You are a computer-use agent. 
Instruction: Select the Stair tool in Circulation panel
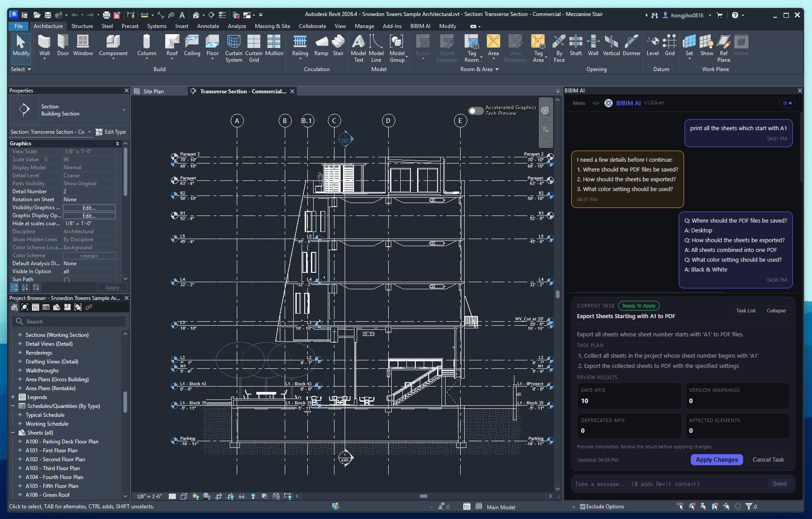click(338, 47)
